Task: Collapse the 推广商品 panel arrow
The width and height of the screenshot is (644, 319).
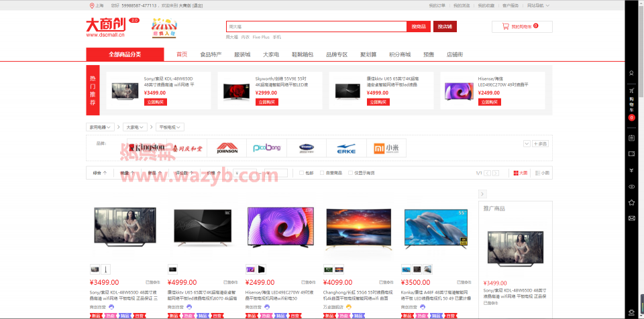Action: (x=482, y=194)
